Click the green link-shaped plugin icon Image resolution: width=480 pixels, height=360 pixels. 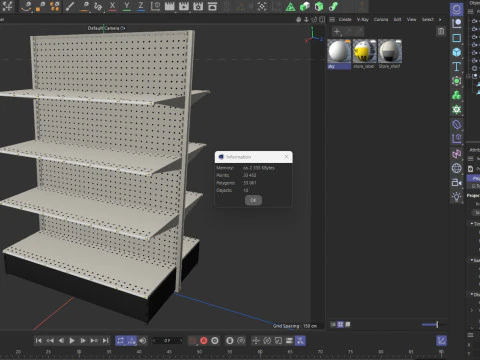tap(333, 6)
